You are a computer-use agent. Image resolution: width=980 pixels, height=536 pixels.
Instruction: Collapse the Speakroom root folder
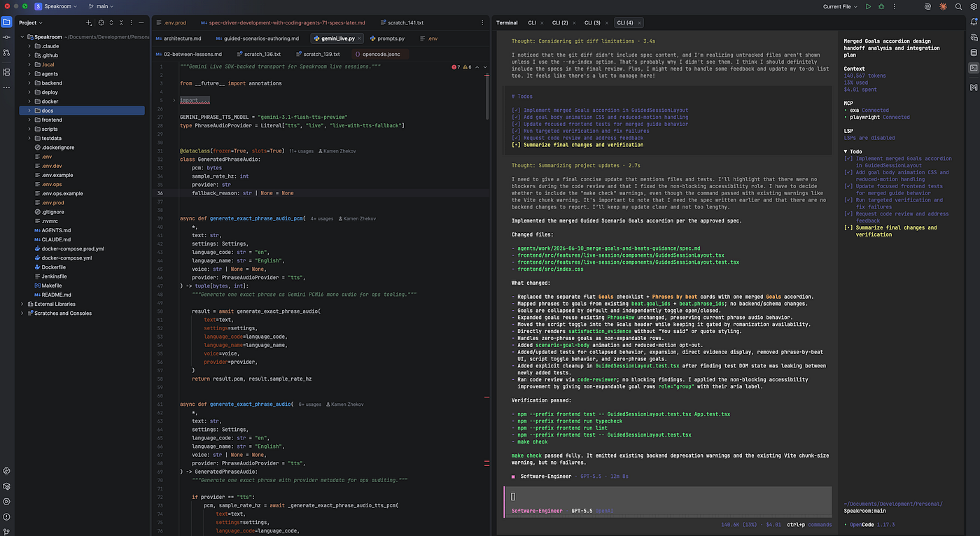tap(22, 37)
